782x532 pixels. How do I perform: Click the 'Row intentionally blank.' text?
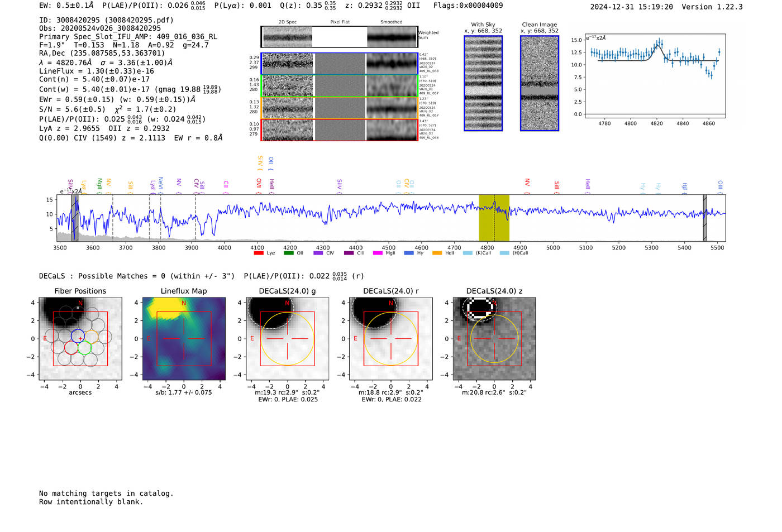click(91, 502)
